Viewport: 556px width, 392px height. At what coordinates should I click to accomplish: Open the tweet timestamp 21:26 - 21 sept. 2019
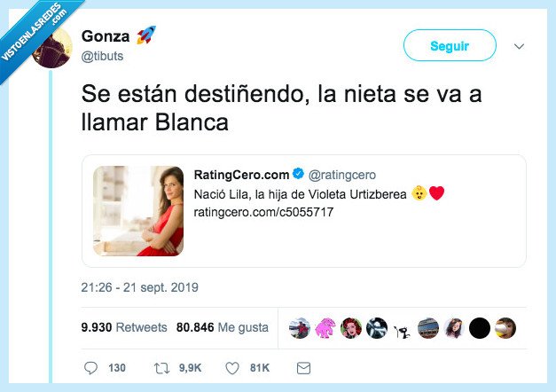[x=140, y=287]
